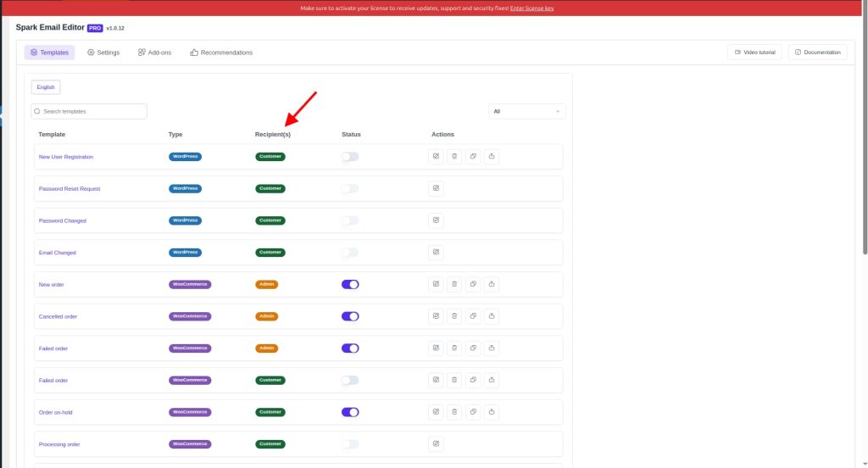Open the Settings tab

103,53
